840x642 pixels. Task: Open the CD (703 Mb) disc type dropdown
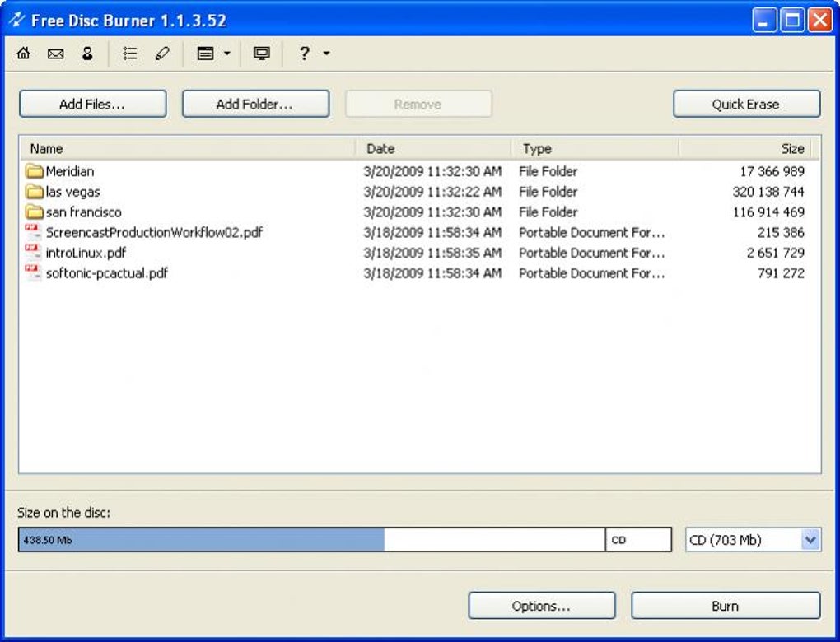754,540
